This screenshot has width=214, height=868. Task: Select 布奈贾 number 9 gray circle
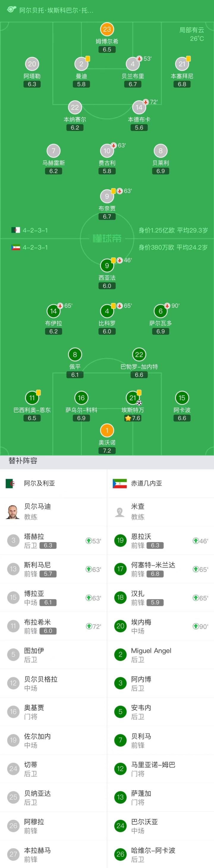click(x=107, y=196)
